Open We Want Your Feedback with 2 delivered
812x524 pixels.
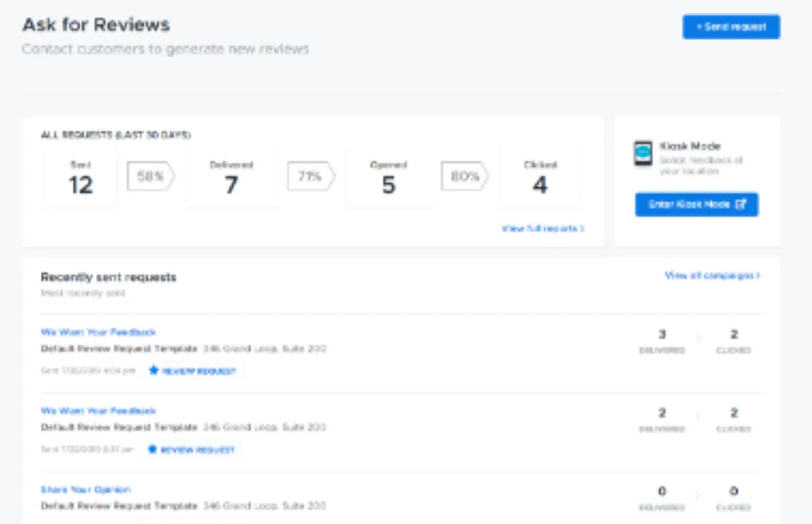tap(98, 411)
